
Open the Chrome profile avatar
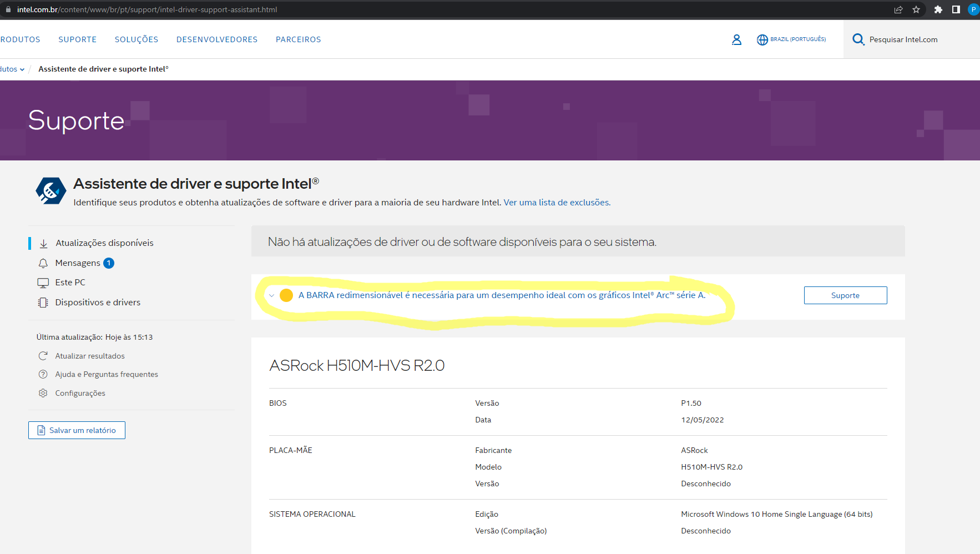pyautogui.click(x=974, y=9)
